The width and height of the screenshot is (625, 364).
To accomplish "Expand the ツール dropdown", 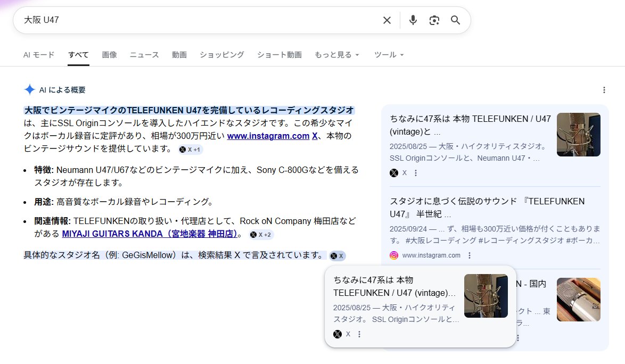I will 389,55.
